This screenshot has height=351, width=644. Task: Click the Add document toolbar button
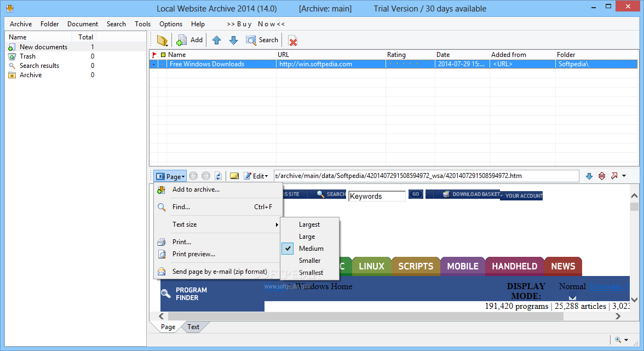189,40
